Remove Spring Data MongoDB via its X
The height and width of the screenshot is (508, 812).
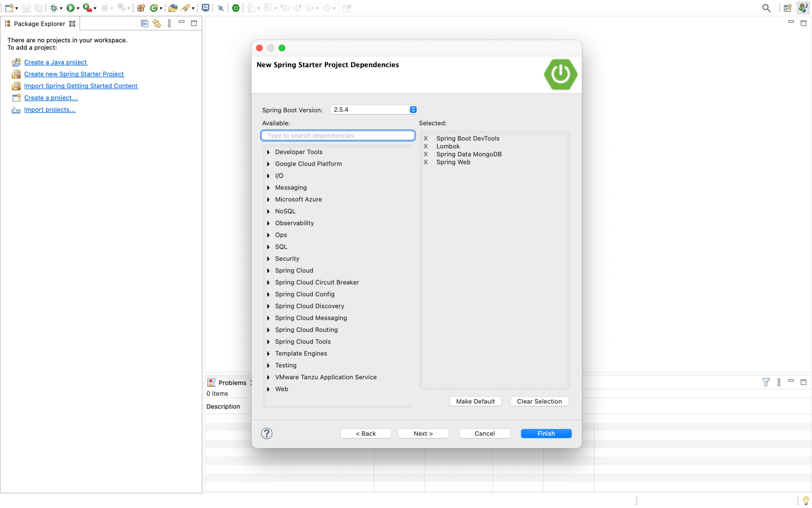[425, 154]
